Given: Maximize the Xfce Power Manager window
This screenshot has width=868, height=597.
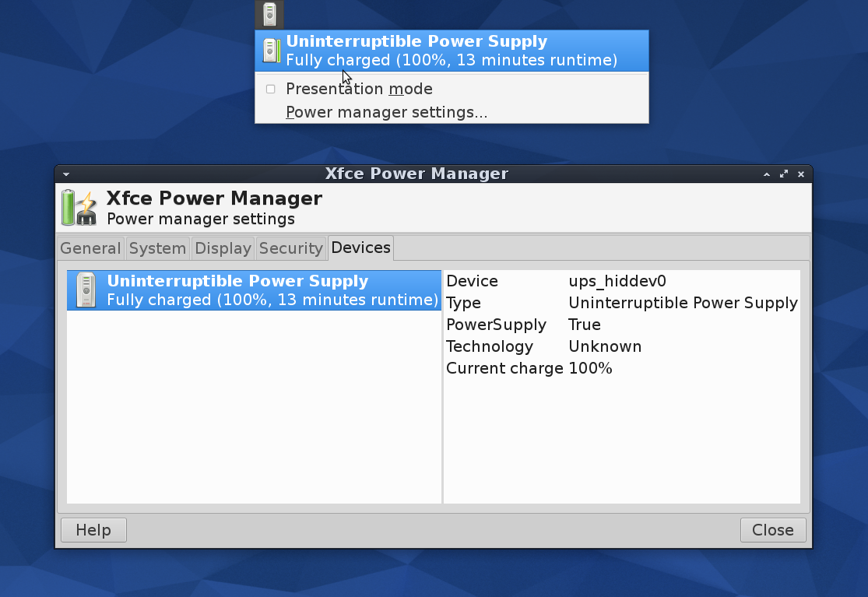Looking at the screenshot, I should click(x=784, y=174).
